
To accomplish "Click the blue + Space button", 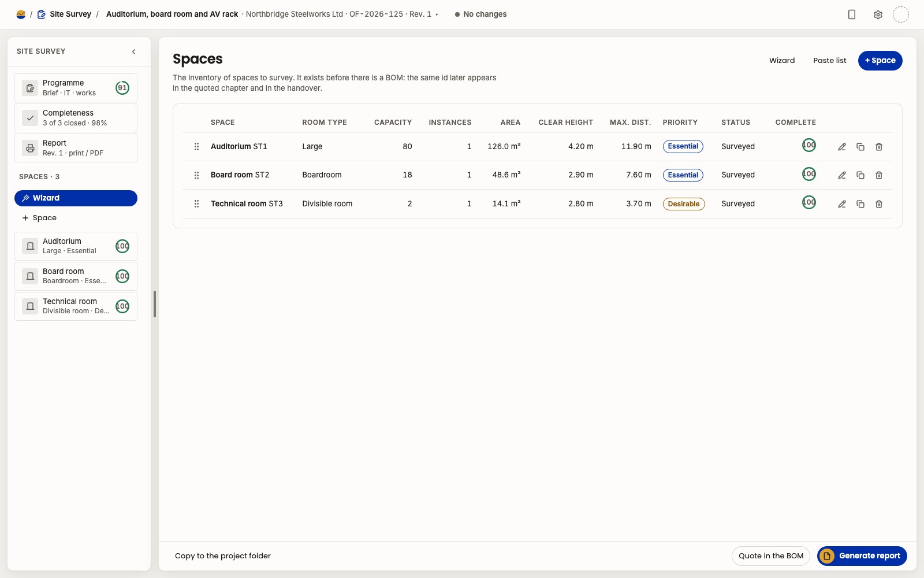I will coord(880,61).
